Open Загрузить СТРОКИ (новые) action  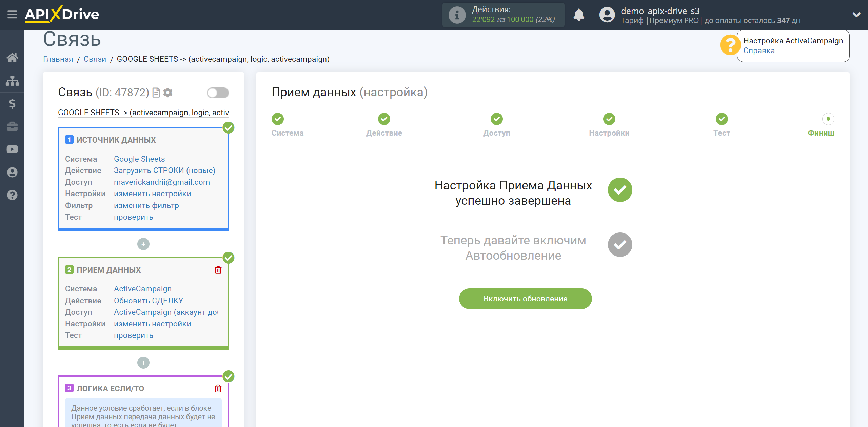[x=164, y=170]
